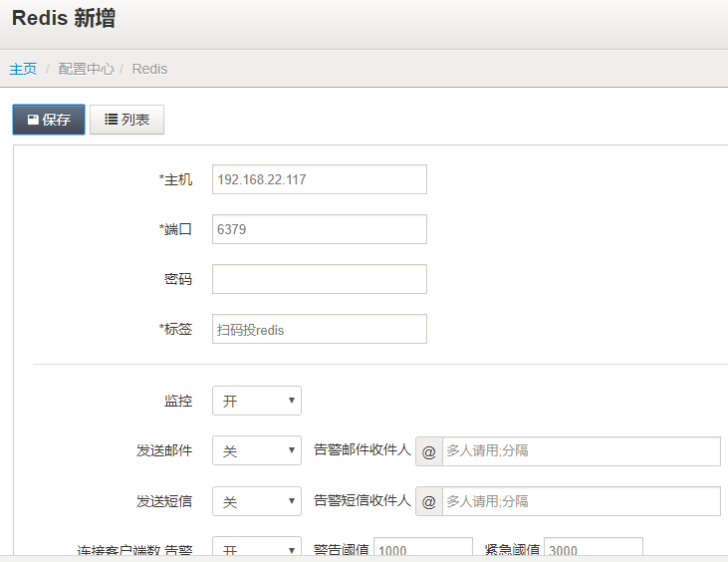728x562 pixels.
Task: Open the 发送邮件 dropdown
Action: click(257, 450)
